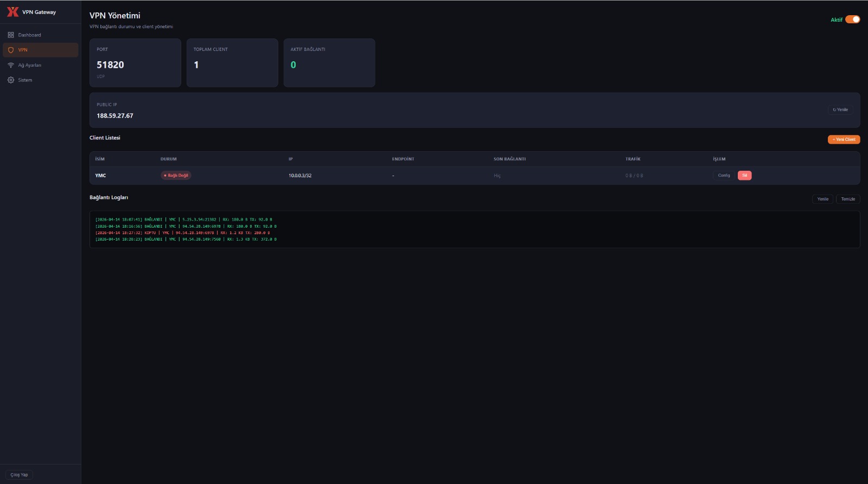This screenshot has width=868, height=484.
Task: Select the VPN menu item
Action: coord(41,50)
